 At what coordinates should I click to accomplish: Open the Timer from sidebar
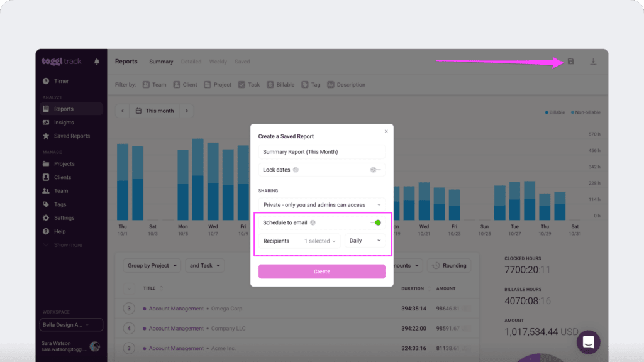(61, 81)
